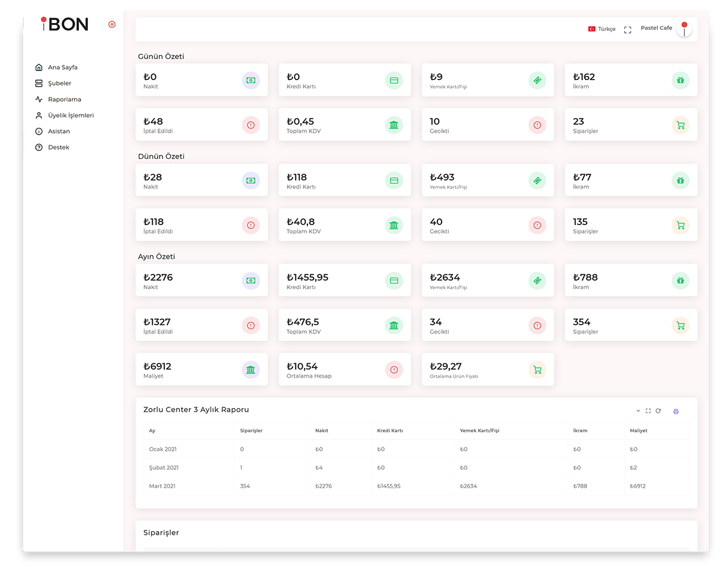Open the Türkçe language dropdown
Screen dimensions: 728x585
(x=602, y=29)
